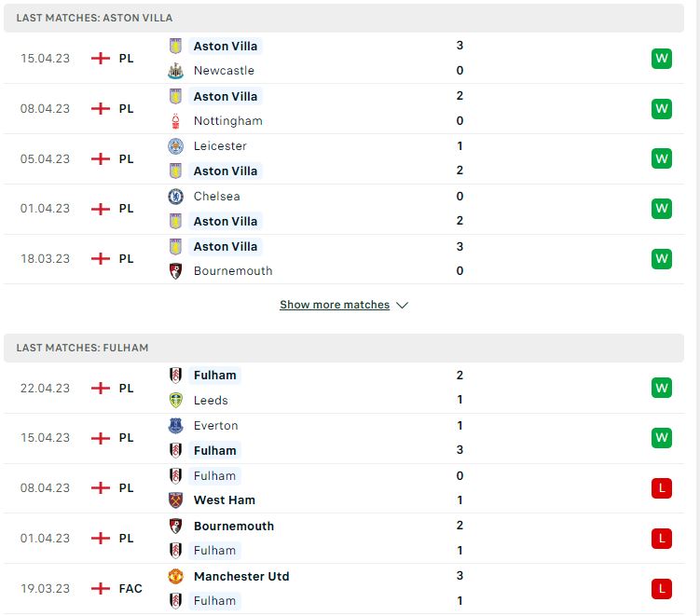Open Bournemouth team in 18.03.23 match
Viewport: 700px width, 616px height.
coord(233,271)
